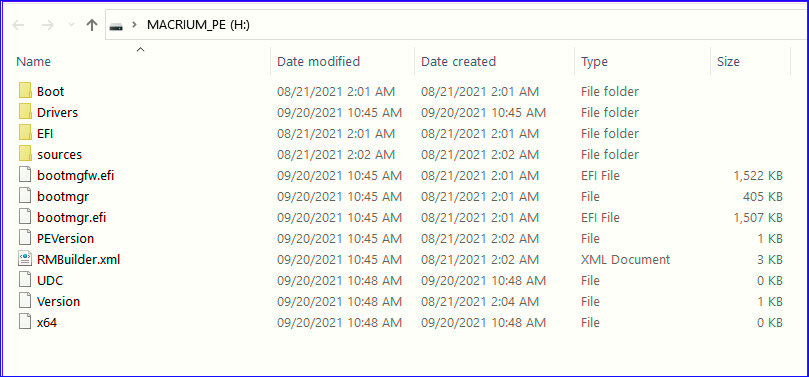This screenshot has width=809, height=377.
Task: Open the recent locations dropdown arrow
Action: coord(72,25)
